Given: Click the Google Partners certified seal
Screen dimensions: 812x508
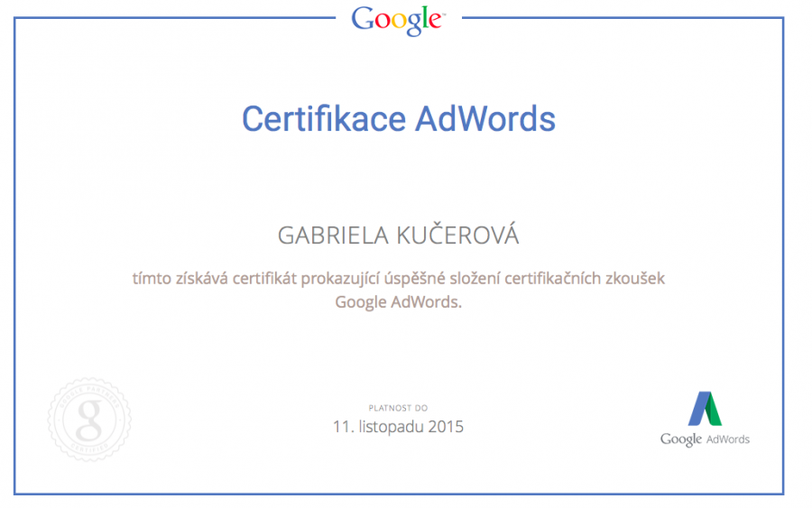Looking at the screenshot, I should (x=89, y=419).
